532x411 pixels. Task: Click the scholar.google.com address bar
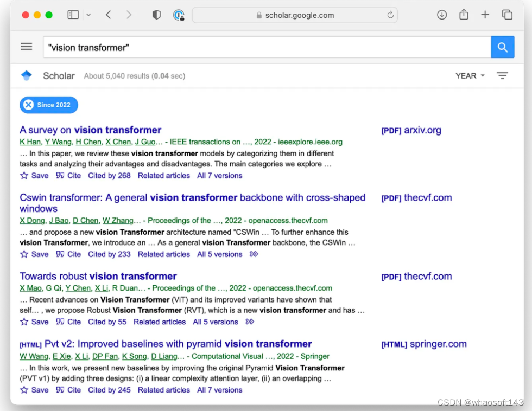coord(294,15)
